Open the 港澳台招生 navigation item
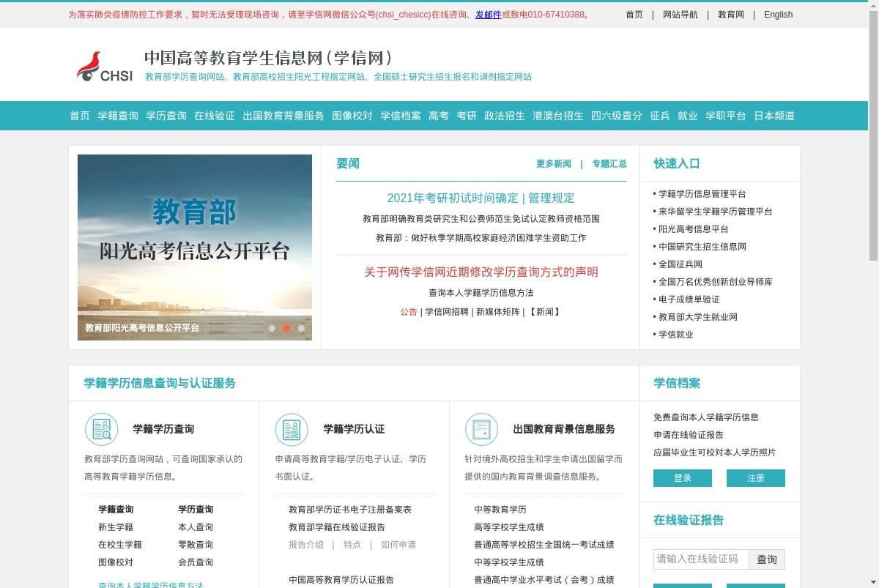The height and width of the screenshot is (588, 879). pos(558,116)
